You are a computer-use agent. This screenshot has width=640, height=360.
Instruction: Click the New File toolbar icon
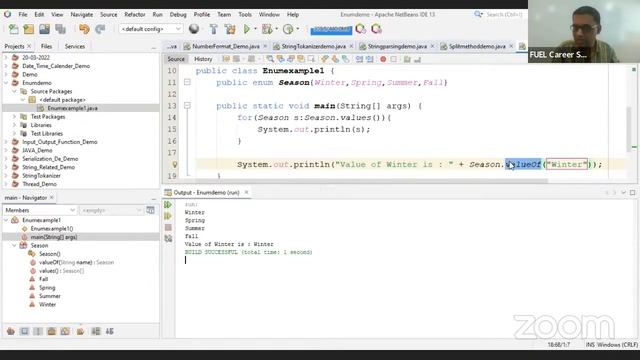click(x=13, y=29)
